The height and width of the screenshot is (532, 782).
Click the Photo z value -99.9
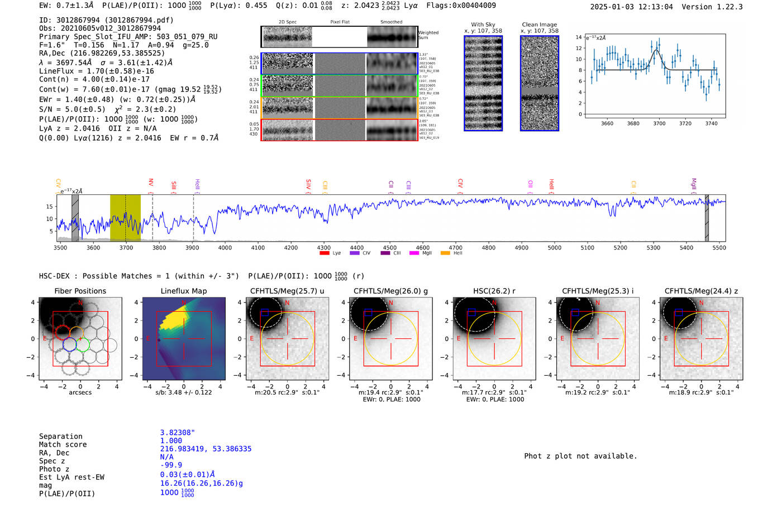pos(171,465)
